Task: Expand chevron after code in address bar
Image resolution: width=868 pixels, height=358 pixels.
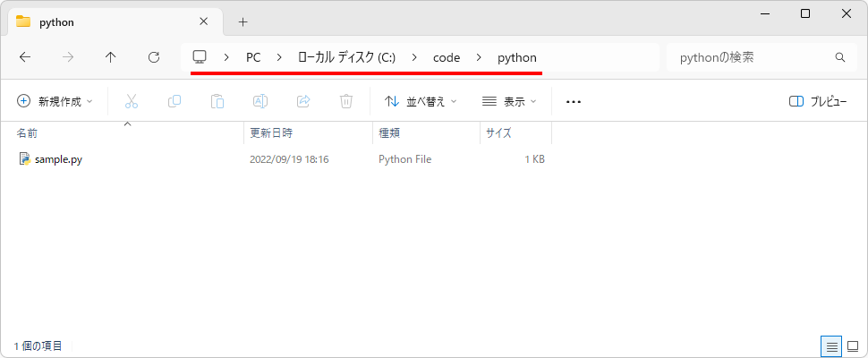Action: 479,57
